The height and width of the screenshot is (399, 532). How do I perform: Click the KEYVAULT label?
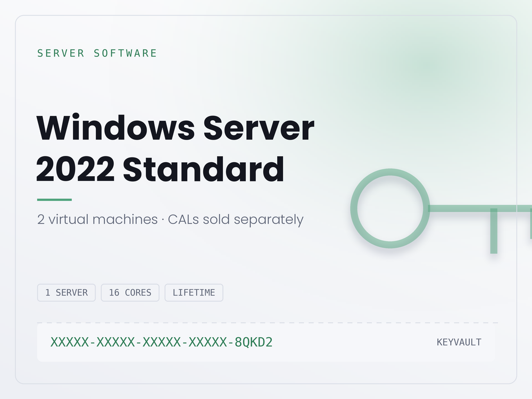coord(459,342)
